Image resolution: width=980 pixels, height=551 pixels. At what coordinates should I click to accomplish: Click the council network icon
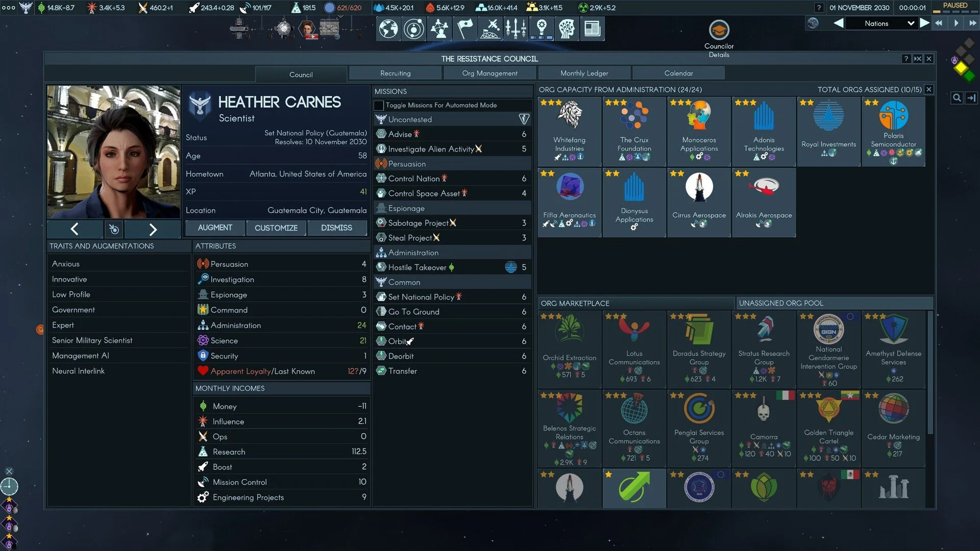[439, 29]
